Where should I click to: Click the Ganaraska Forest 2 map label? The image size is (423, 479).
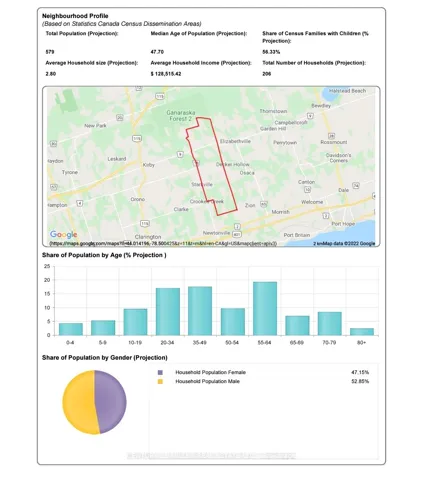click(x=180, y=115)
